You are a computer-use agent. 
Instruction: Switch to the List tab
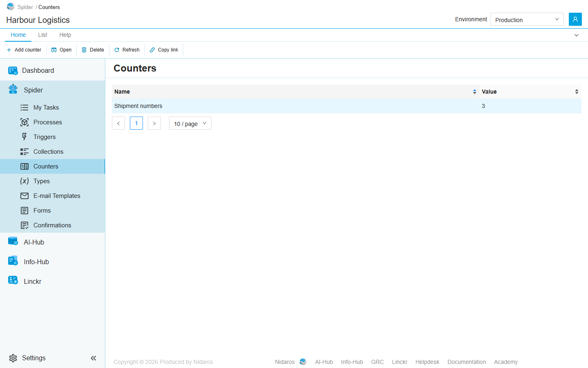click(42, 35)
